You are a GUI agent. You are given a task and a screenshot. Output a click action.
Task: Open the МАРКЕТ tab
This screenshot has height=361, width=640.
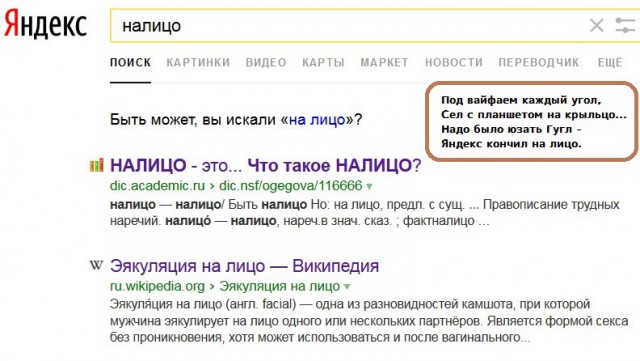pos(384,62)
